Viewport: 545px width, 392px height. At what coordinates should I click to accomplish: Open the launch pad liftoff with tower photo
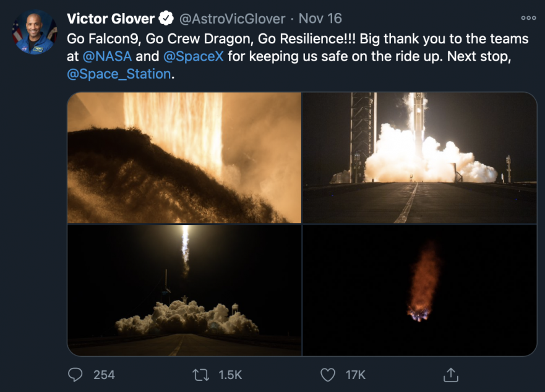click(420, 158)
